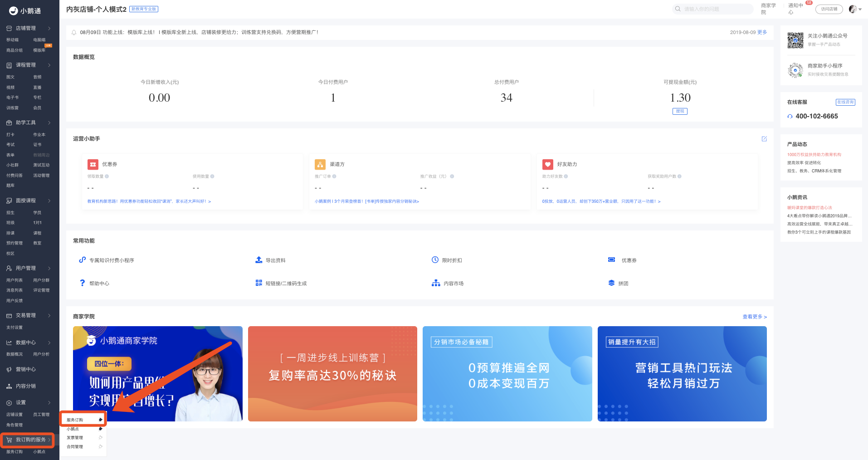Click the 优惠券 red coupon icon
The width and height of the screenshot is (868, 460).
pyautogui.click(x=93, y=164)
